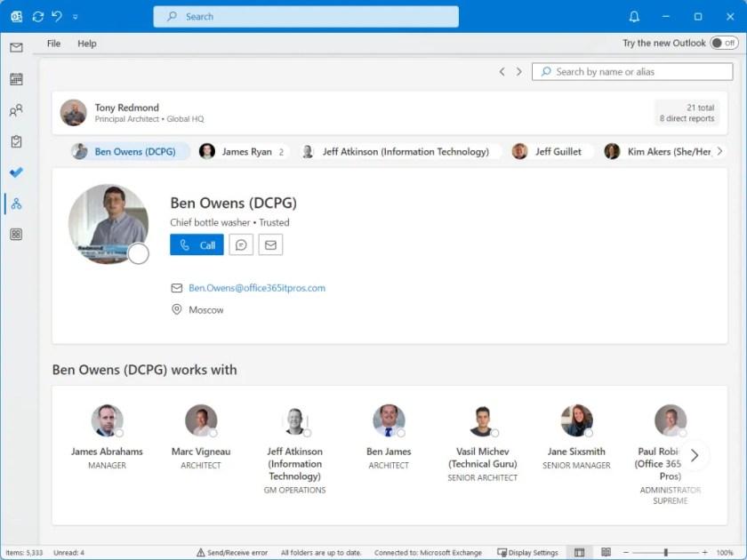Open Paul Robichaux's profile card
The width and height of the screenshot is (747, 560).
pyautogui.click(x=670, y=455)
